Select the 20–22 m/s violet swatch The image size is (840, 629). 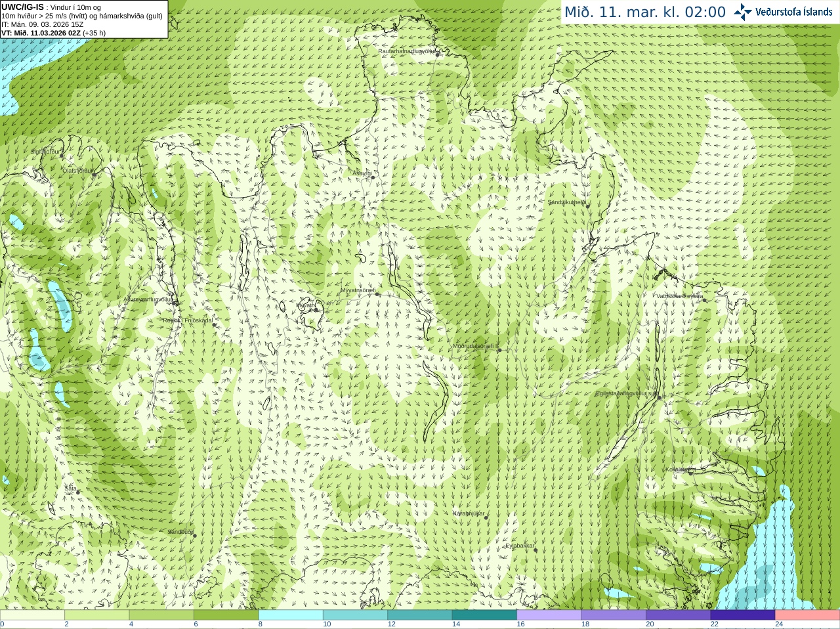point(679,615)
